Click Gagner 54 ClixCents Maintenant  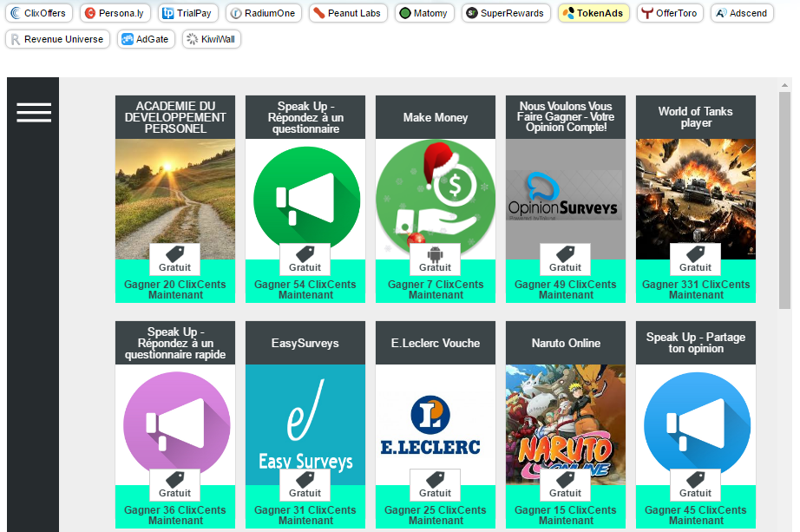[x=305, y=290]
